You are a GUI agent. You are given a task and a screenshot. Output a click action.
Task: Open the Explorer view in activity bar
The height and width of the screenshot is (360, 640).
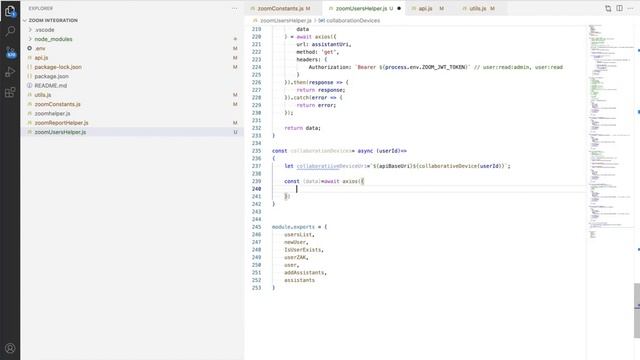(x=10, y=11)
